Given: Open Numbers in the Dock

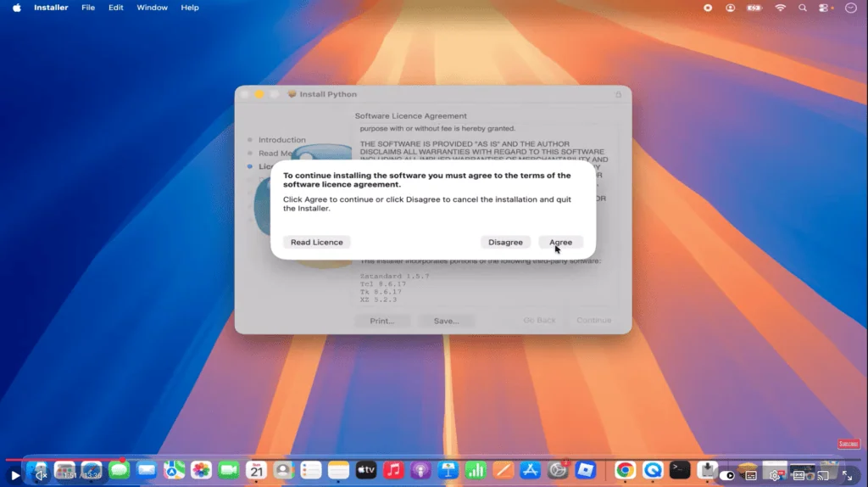Looking at the screenshot, I should [x=476, y=470].
